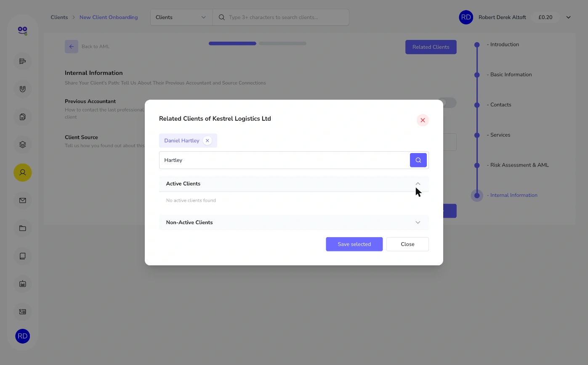
Task: Open the book sidebar icon
Action: point(23,256)
